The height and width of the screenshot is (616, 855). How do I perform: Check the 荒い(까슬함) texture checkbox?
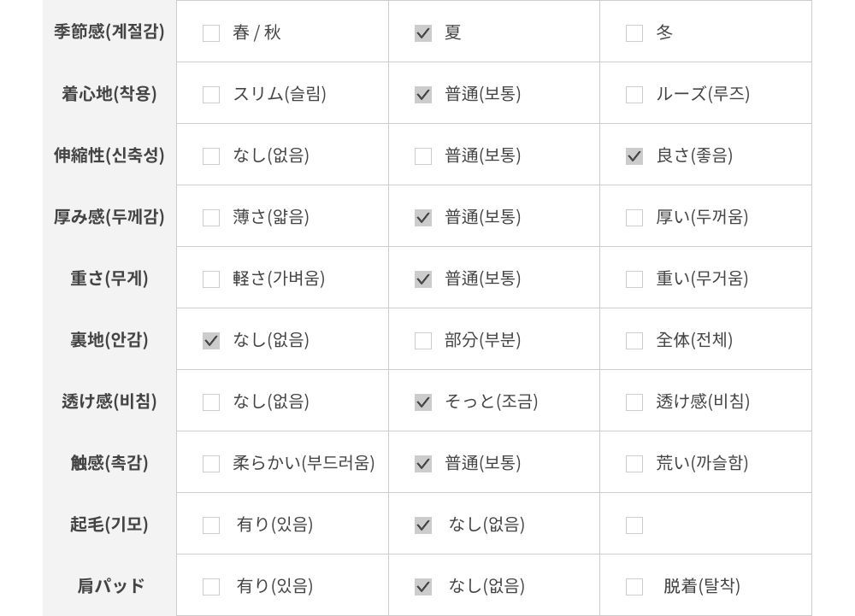click(634, 464)
